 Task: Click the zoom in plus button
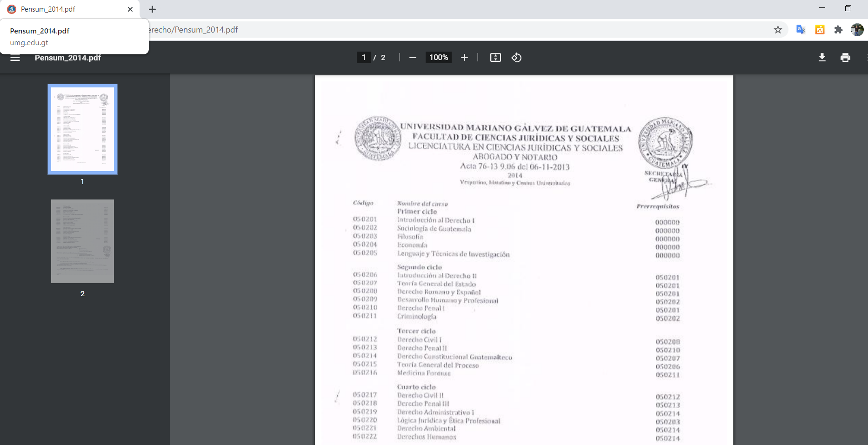coord(464,58)
